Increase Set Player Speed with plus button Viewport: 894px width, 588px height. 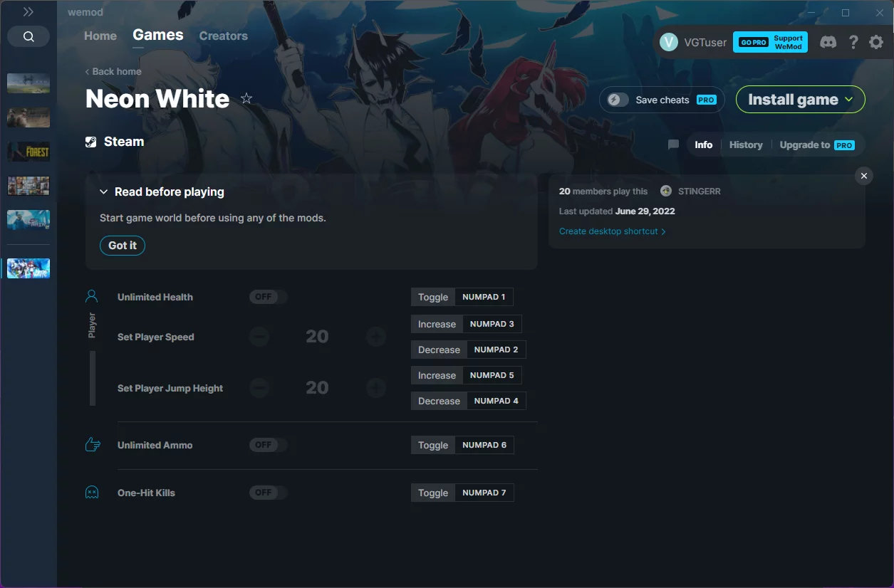click(x=376, y=337)
